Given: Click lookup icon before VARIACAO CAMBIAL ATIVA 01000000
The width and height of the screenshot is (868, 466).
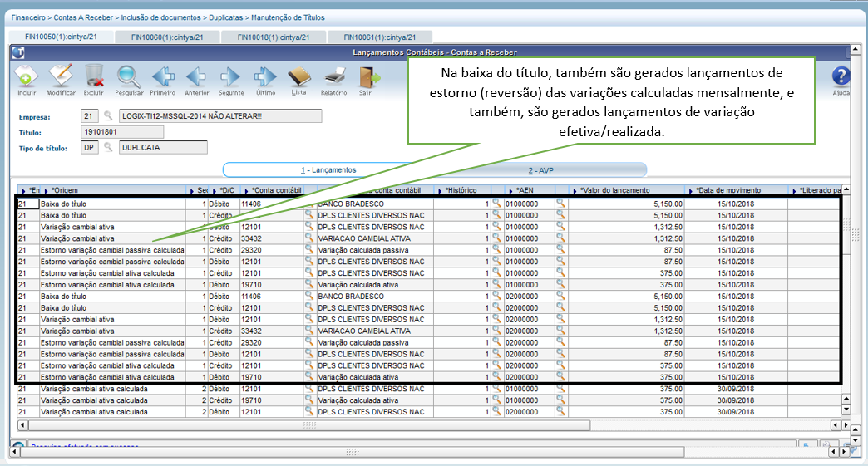Looking at the screenshot, I should 309,238.
